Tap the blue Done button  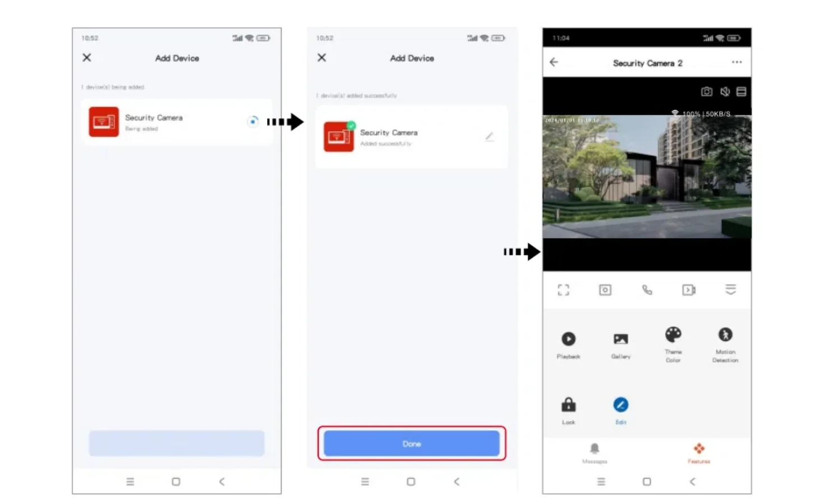pos(412,444)
